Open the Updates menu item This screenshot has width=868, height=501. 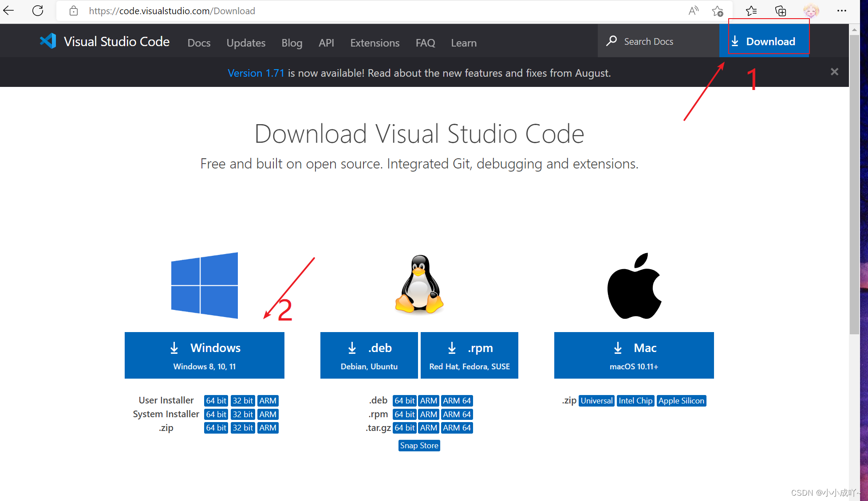(x=246, y=43)
